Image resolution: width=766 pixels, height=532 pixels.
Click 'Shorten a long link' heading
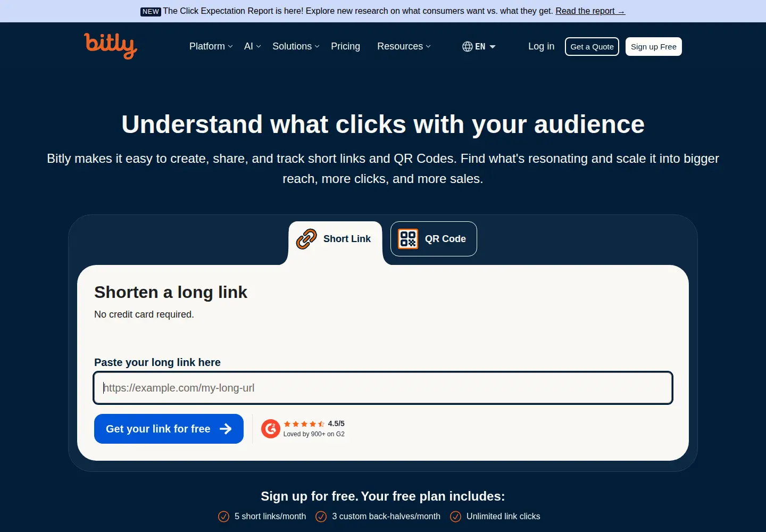pyautogui.click(x=171, y=292)
